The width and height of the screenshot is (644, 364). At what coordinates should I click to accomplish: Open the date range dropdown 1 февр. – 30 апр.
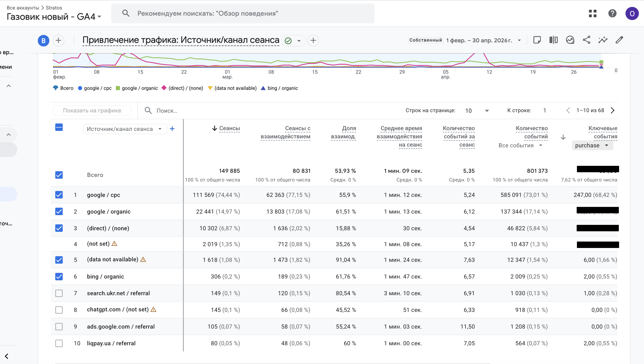coord(483,40)
